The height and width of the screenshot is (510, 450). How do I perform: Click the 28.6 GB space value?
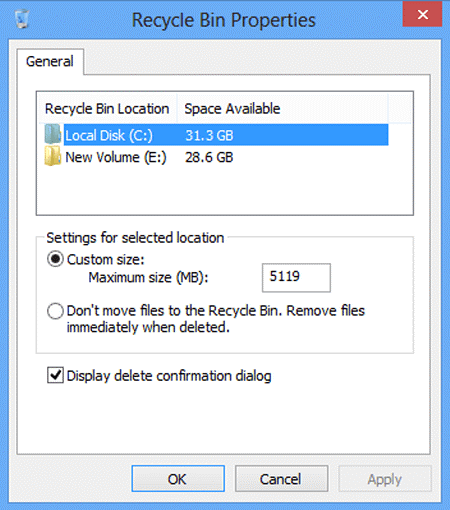click(x=209, y=157)
